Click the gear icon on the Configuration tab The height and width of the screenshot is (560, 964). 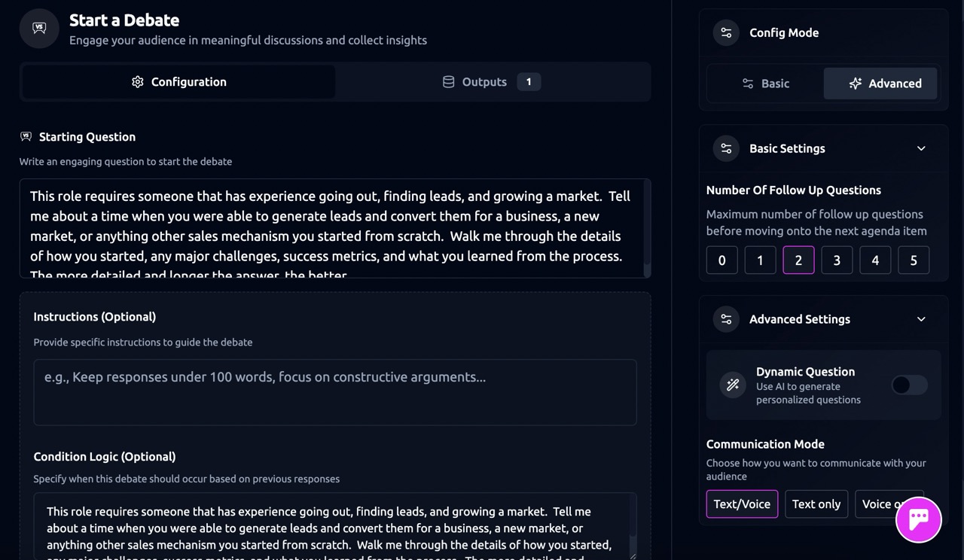point(137,82)
